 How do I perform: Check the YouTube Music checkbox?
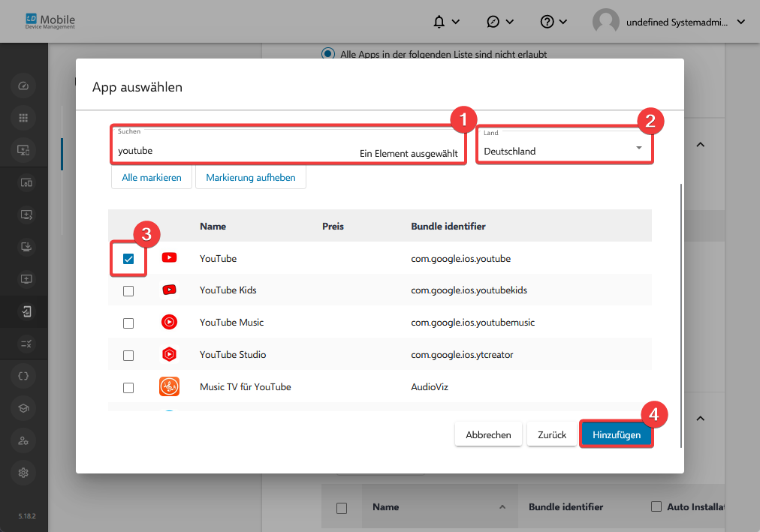[128, 323]
